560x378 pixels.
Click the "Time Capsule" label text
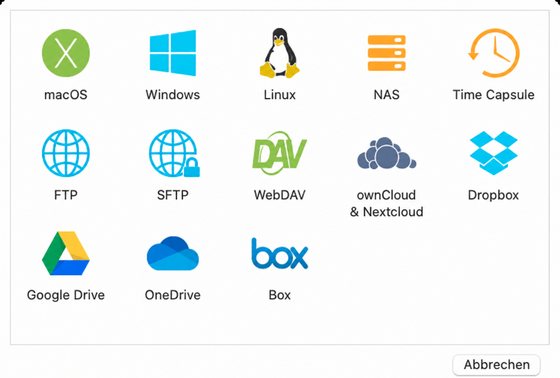click(x=494, y=95)
